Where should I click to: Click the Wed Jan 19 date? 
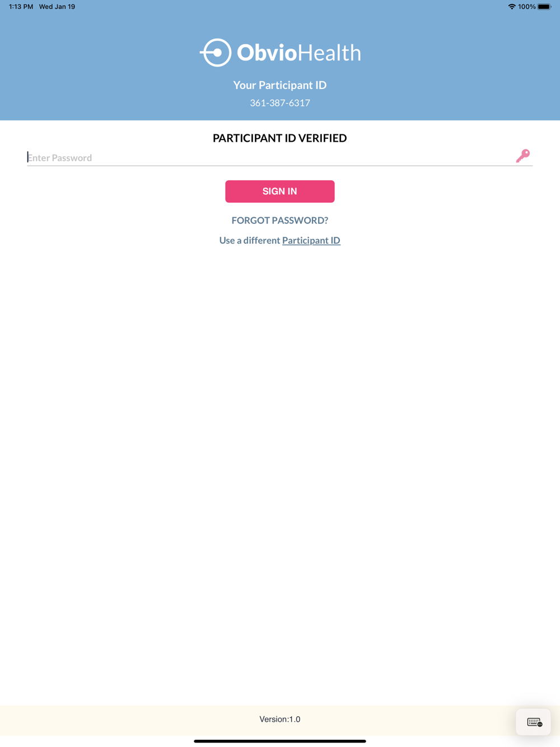(57, 7)
